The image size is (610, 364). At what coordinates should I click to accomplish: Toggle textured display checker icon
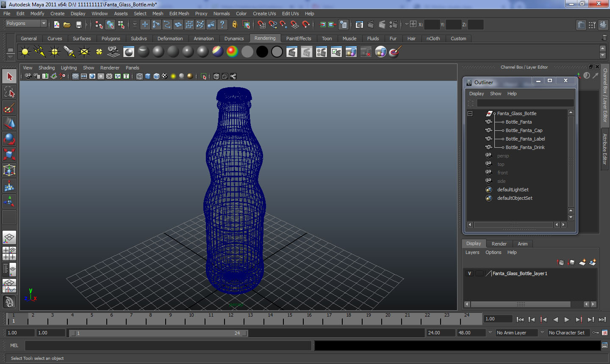[165, 76]
